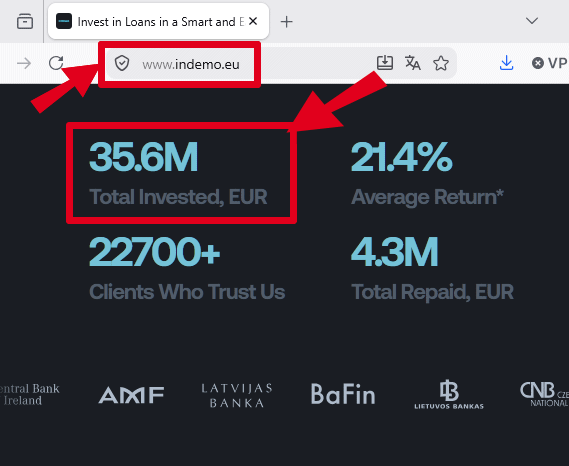
Task: Expand the tab list chevron
Action: click(532, 21)
